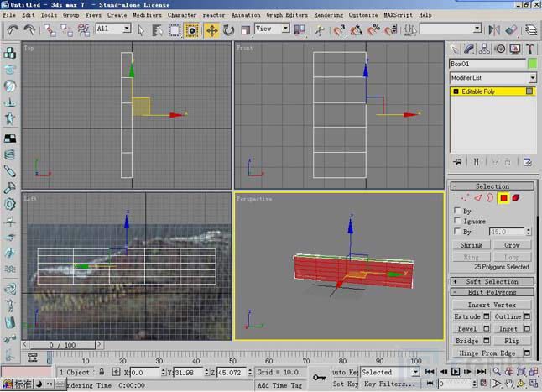Activate Select and Scale tool
Image resolution: width=542 pixels, height=392 pixels.
245,30
